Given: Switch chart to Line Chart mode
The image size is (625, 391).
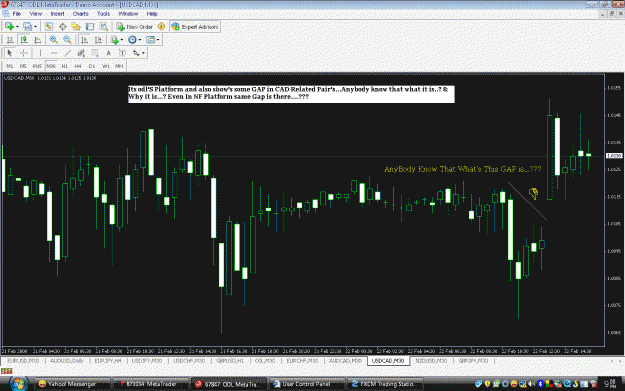Looking at the screenshot, I should coord(37,40).
